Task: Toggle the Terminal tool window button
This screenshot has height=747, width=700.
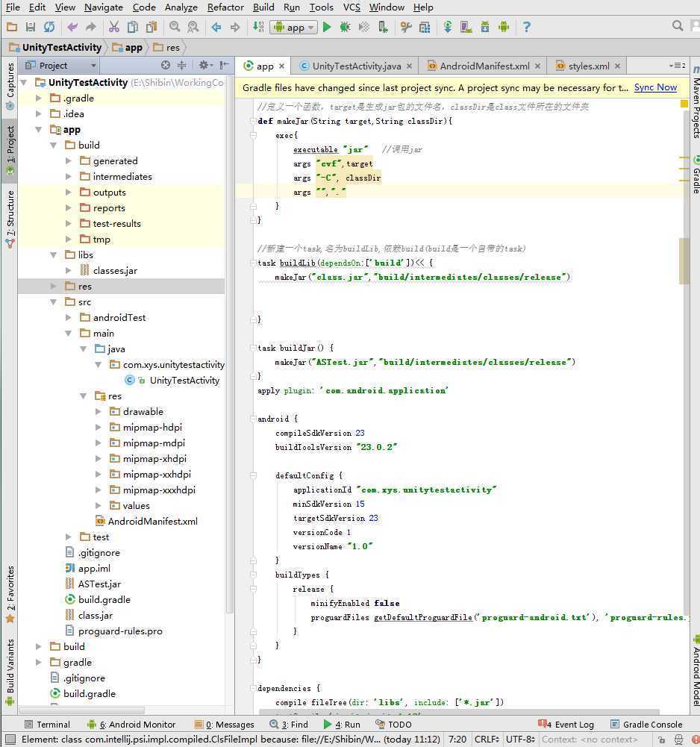Action: [46, 724]
